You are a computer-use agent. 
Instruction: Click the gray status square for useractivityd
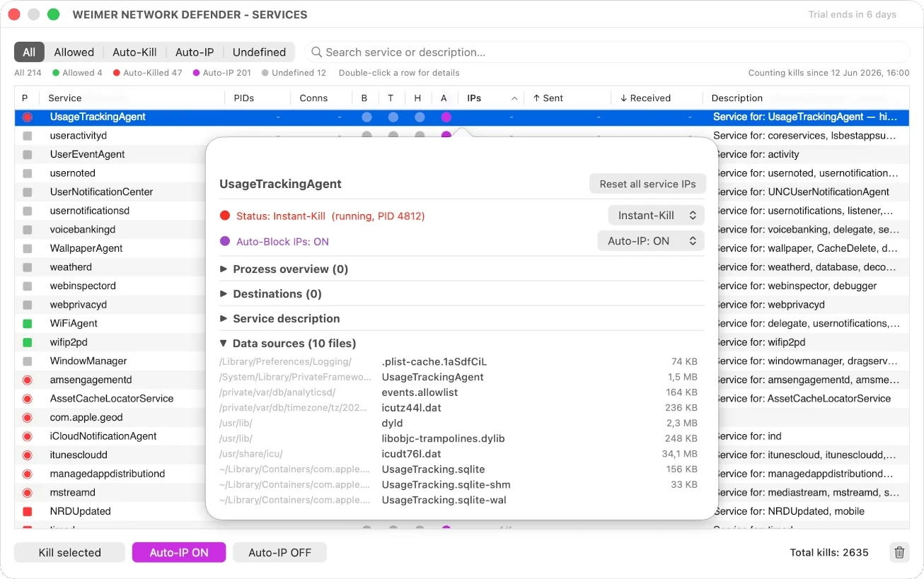(x=28, y=136)
